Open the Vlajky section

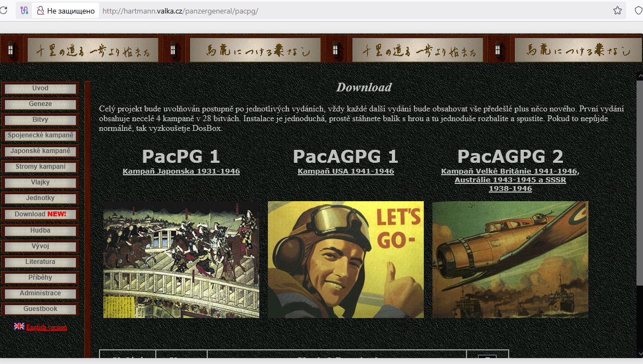click(x=40, y=182)
